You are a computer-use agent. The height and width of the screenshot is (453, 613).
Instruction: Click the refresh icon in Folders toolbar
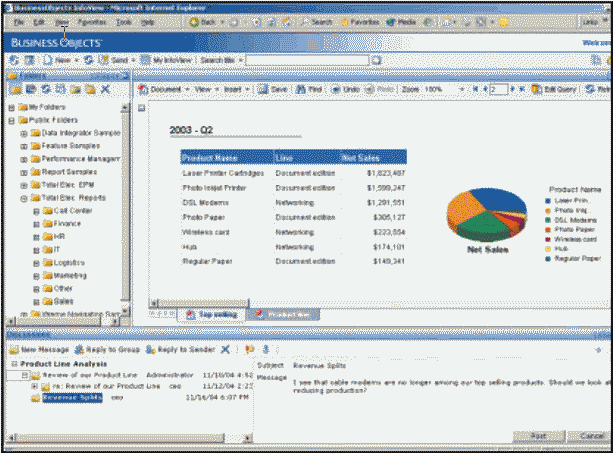[x=46, y=90]
